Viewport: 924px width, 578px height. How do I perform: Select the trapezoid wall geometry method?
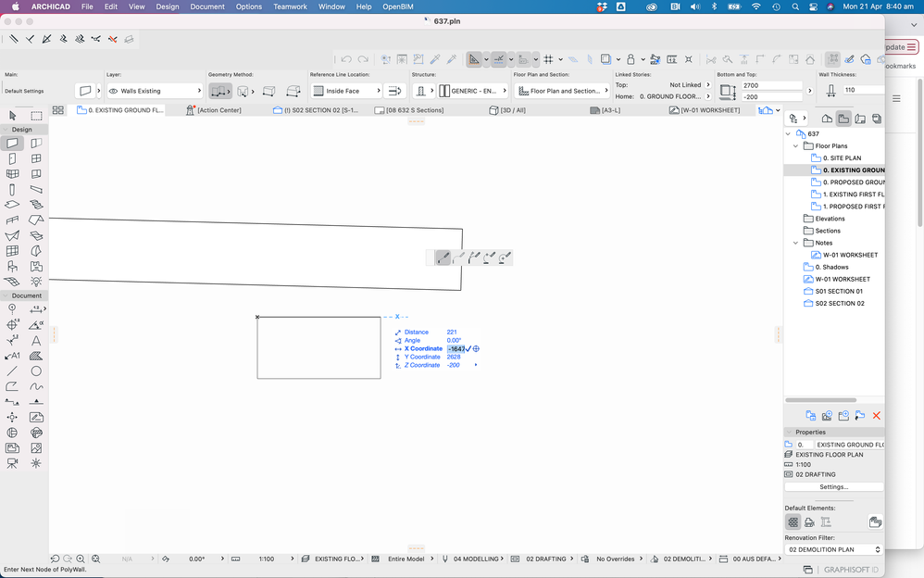(268, 91)
